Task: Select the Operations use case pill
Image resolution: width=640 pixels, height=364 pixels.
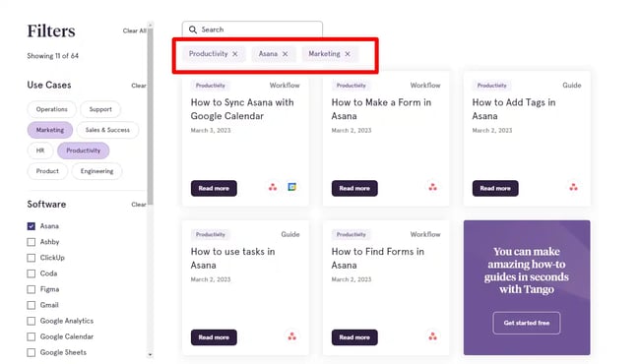Action: click(x=51, y=109)
